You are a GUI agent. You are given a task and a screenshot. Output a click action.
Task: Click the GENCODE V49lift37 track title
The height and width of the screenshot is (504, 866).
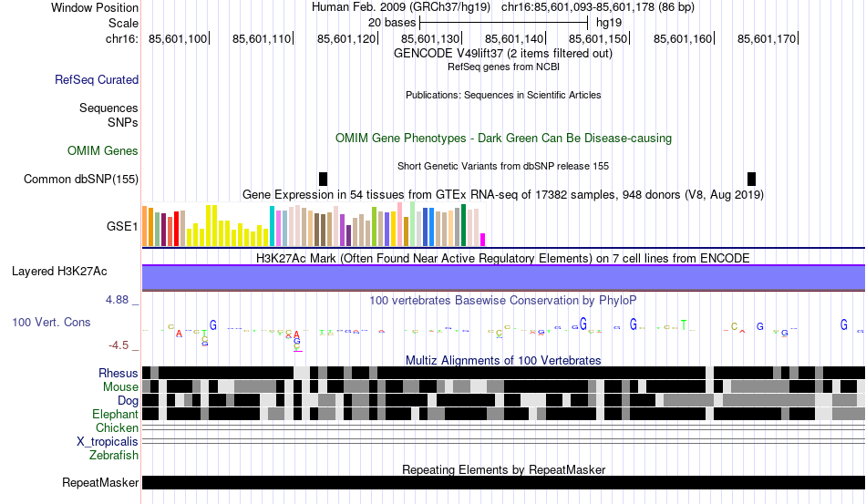tap(503, 54)
